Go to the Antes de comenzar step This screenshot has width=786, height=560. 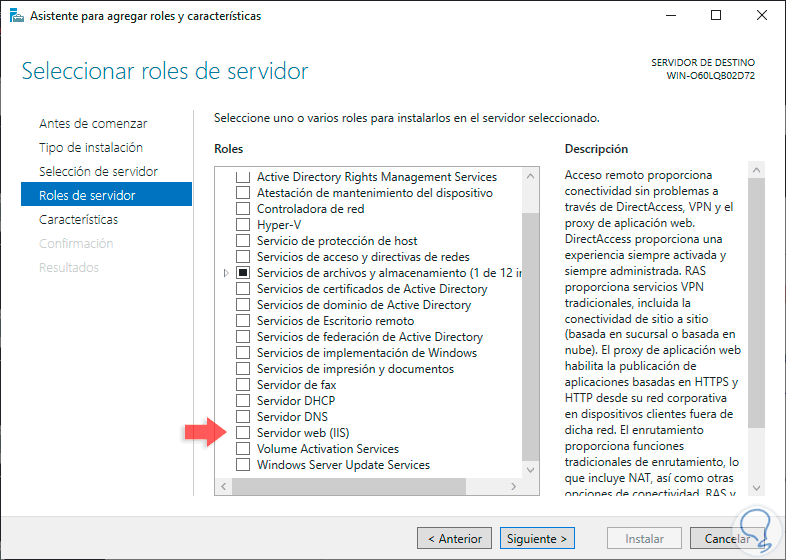point(93,124)
